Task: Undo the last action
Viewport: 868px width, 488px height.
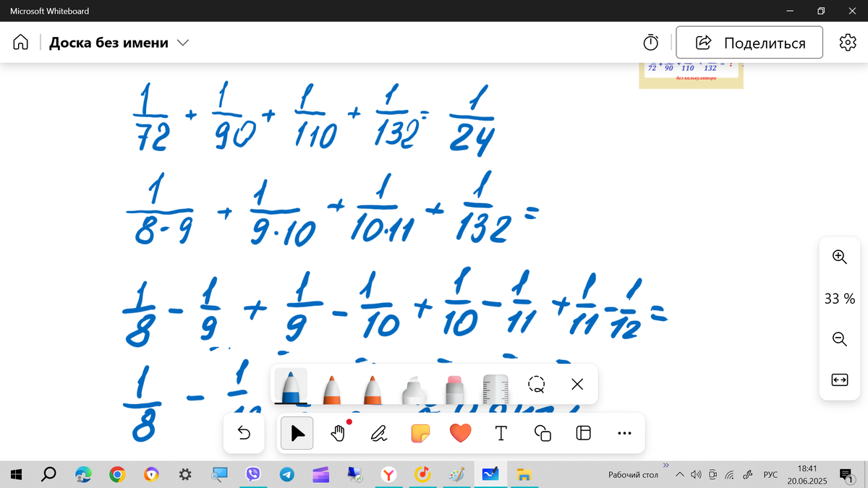Action: click(244, 433)
